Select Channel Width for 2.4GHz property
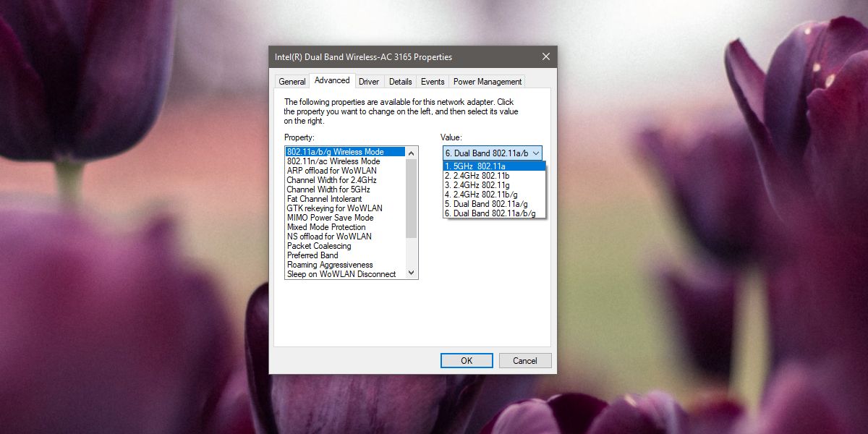 346,180
